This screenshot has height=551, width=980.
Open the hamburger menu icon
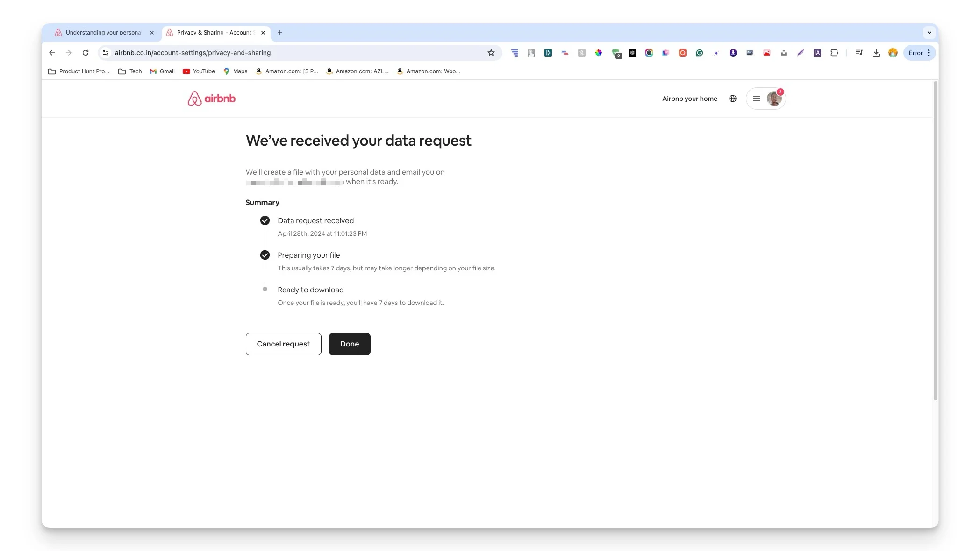pos(757,98)
